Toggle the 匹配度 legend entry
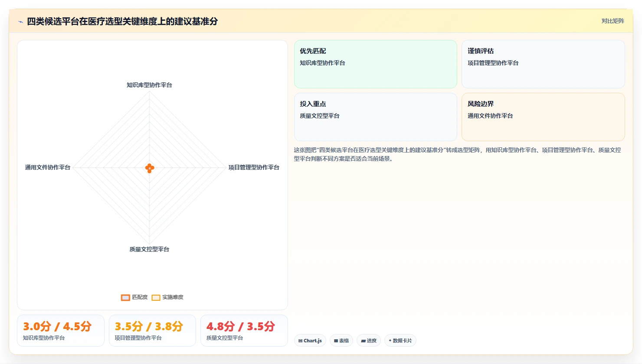 (134, 297)
